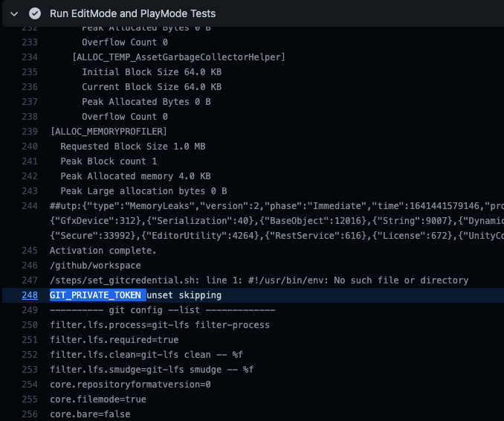Click the ##utp MemoryLeaks JSON line
The image size is (504, 421).
point(277,206)
